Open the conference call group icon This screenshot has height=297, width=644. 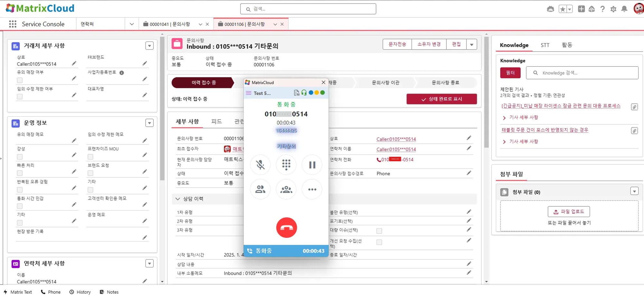(286, 189)
